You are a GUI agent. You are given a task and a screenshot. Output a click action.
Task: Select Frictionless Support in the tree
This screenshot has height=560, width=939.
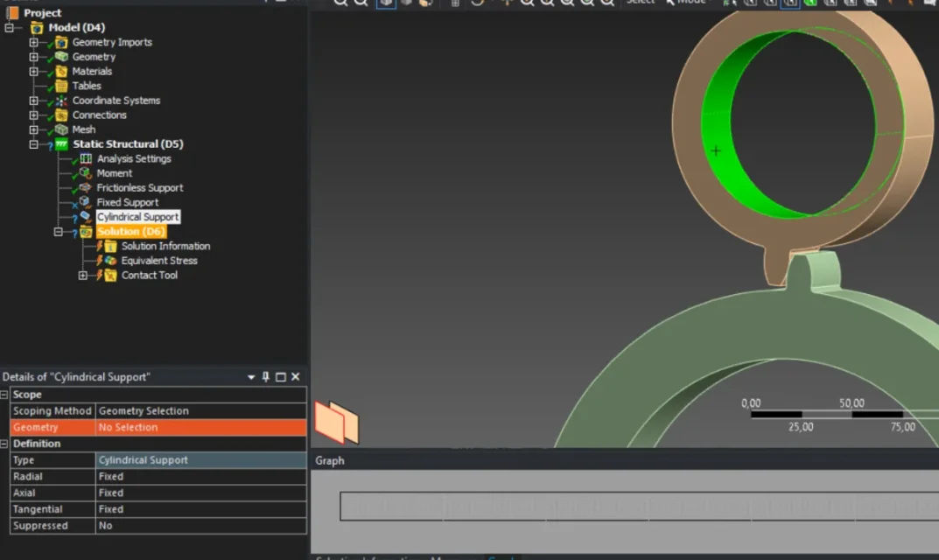click(x=139, y=188)
